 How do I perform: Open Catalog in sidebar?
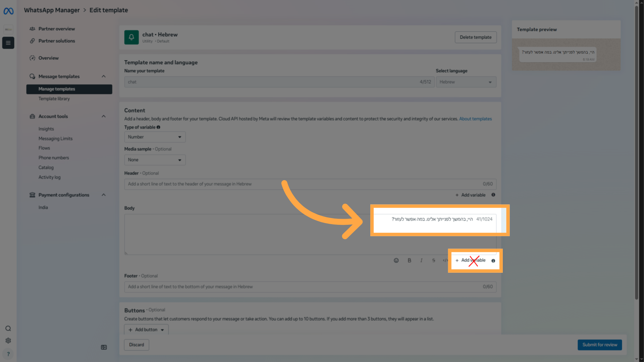(46, 167)
